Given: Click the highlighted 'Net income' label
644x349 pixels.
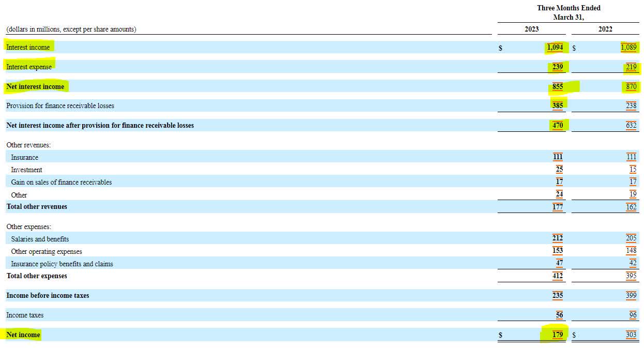Looking at the screenshot, I should (x=23, y=335).
